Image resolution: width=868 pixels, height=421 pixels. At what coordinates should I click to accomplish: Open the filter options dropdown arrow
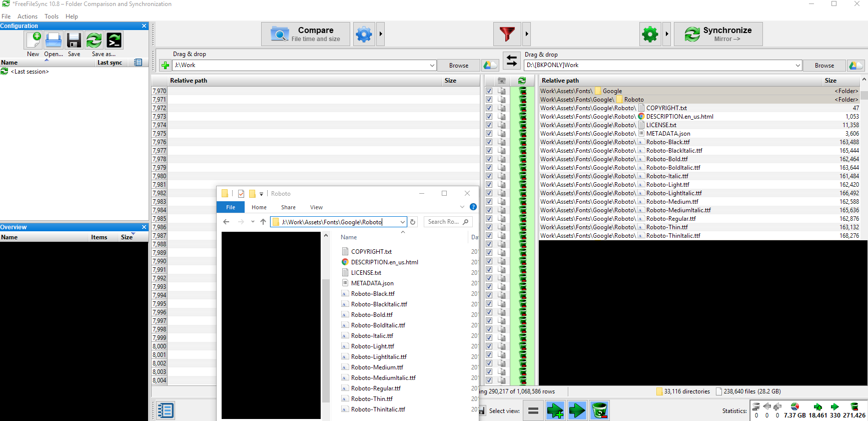tap(526, 34)
